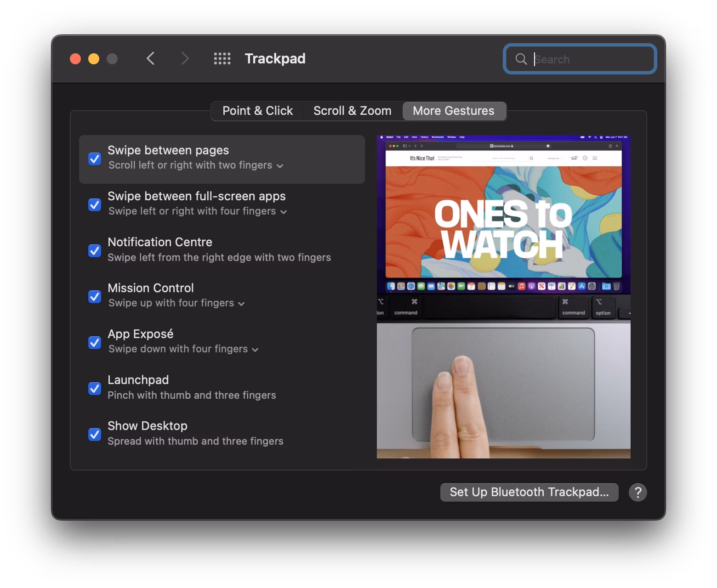This screenshot has width=717, height=588.
Task: Click Set Up Bluetooth Trackpad button
Action: click(x=529, y=492)
